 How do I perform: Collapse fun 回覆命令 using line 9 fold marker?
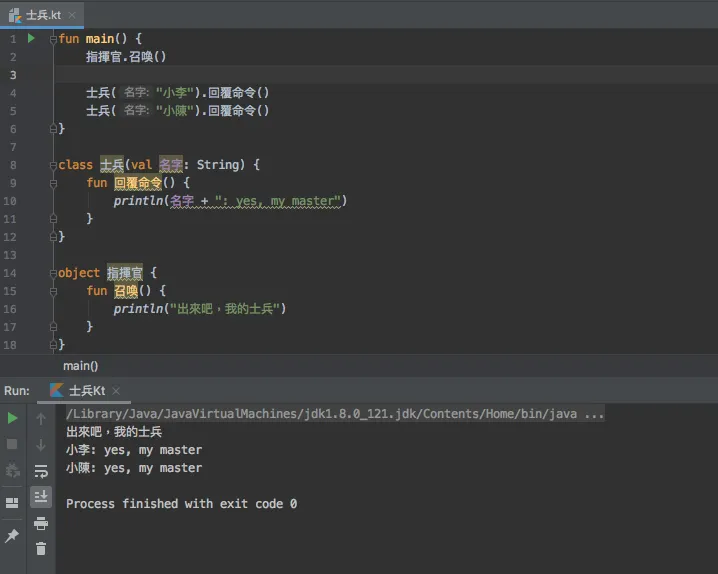point(53,183)
